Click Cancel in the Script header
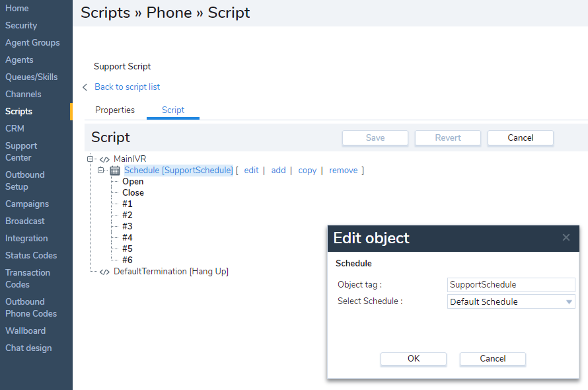 click(521, 137)
